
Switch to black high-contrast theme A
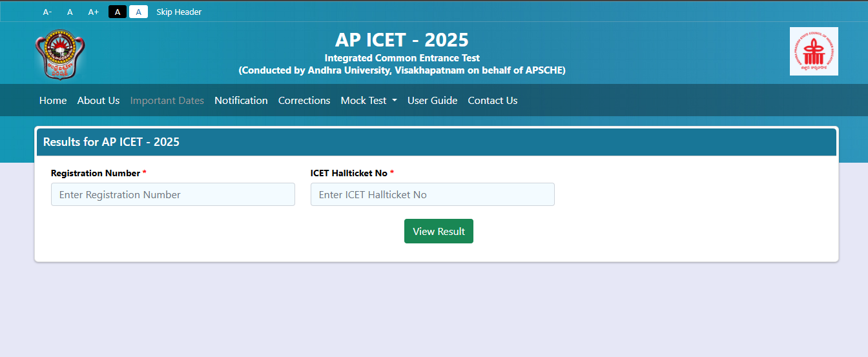pyautogui.click(x=118, y=12)
